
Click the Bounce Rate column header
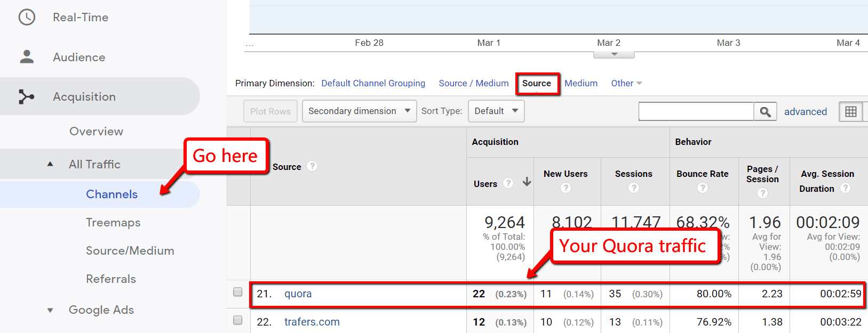click(703, 174)
